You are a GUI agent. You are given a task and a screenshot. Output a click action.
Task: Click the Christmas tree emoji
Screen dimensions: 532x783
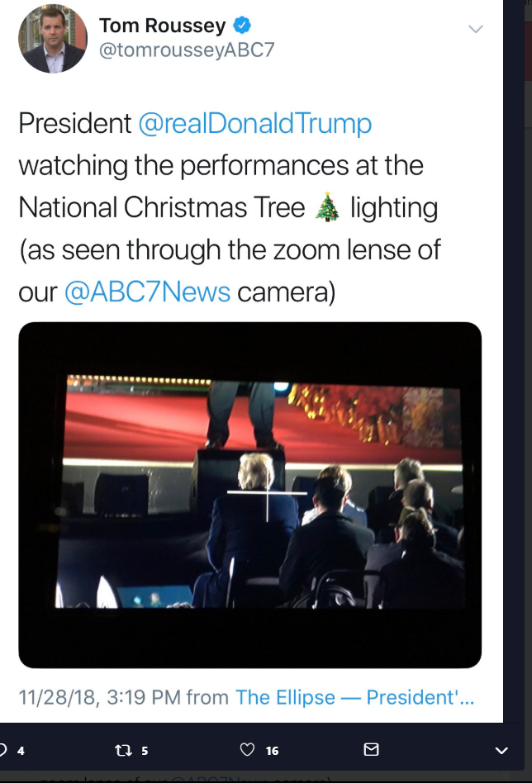point(327,207)
